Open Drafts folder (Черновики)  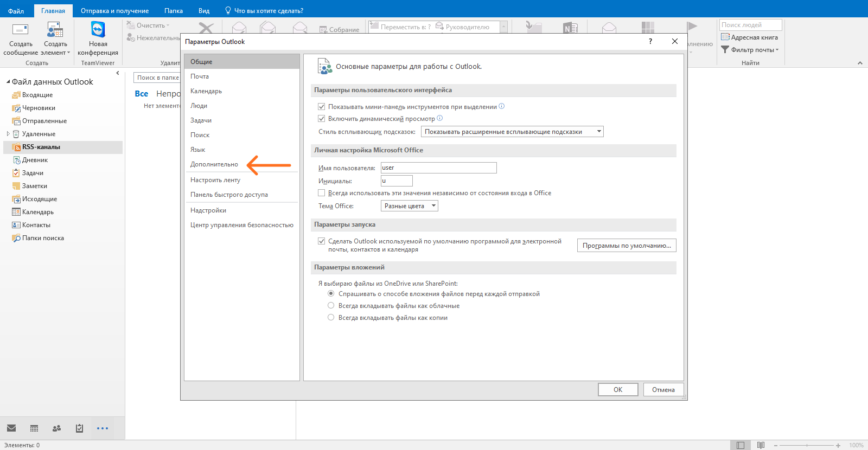(39, 108)
